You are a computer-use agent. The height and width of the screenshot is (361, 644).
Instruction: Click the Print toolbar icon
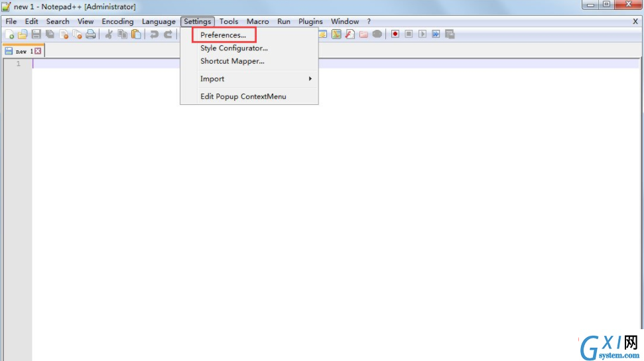point(90,34)
